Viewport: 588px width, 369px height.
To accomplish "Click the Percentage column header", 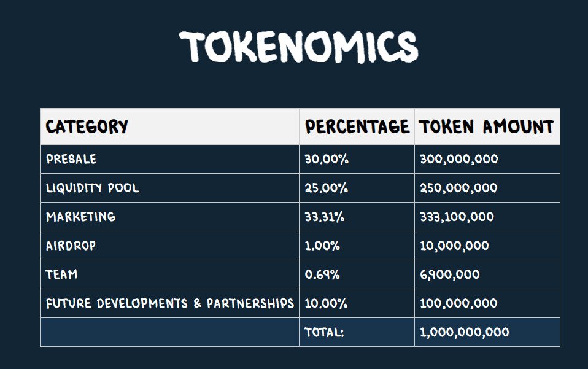I will (357, 127).
